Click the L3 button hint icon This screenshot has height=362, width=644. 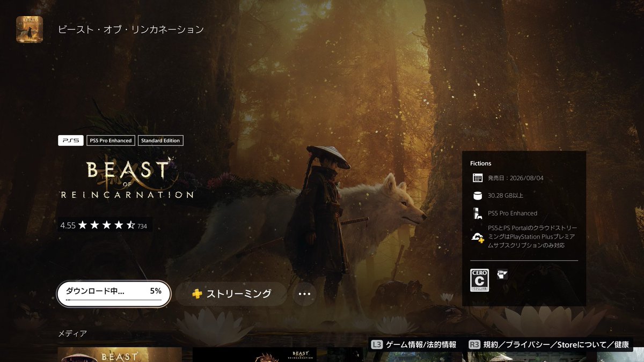click(x=377, y=345)
